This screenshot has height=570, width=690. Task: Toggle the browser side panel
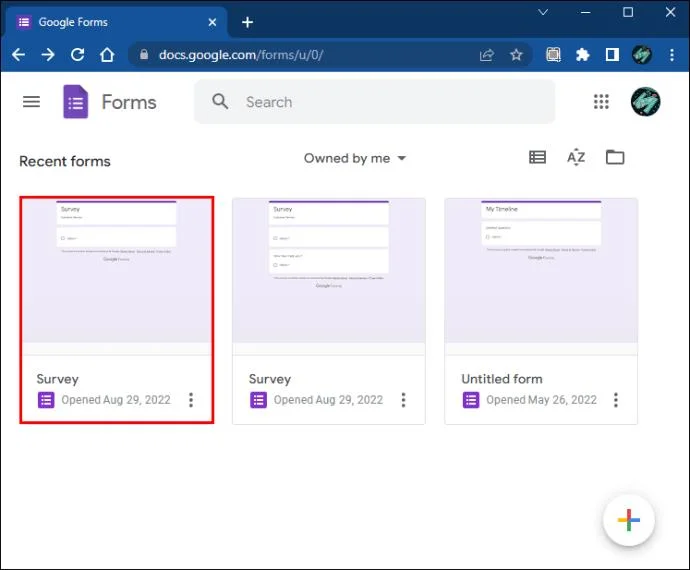612,55
